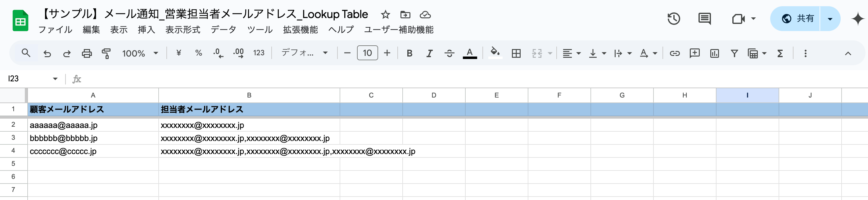Viewport: 868px width, 200px height.
Task: Open horizontal align dropdown
Action: click(x=572, y=53)
